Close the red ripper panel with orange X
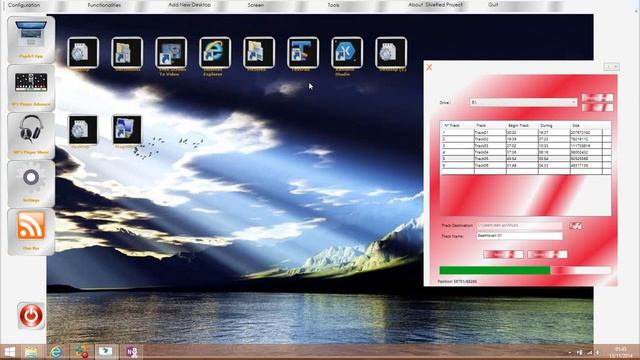This screenshot has width=640, height=360. coord(429,67)
